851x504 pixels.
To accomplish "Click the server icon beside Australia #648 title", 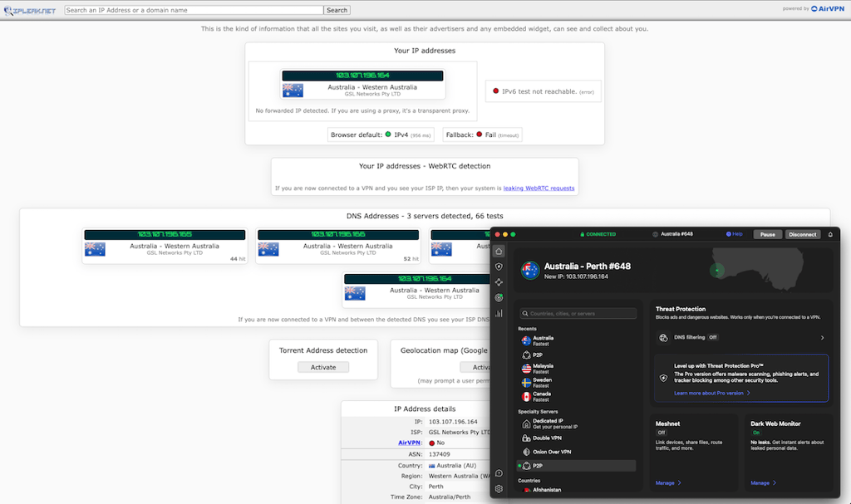I will click(655, 234).
